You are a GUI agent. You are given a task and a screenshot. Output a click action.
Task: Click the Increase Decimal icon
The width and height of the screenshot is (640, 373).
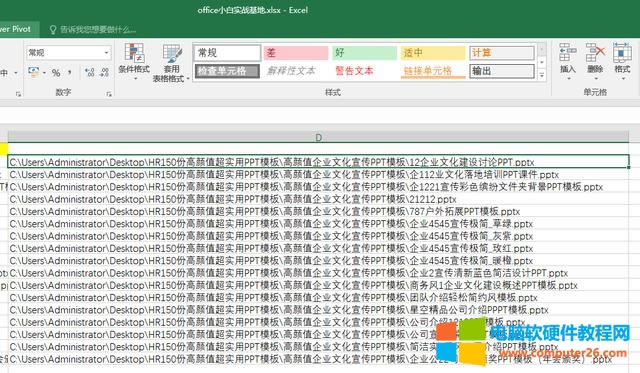click(89, 73)
